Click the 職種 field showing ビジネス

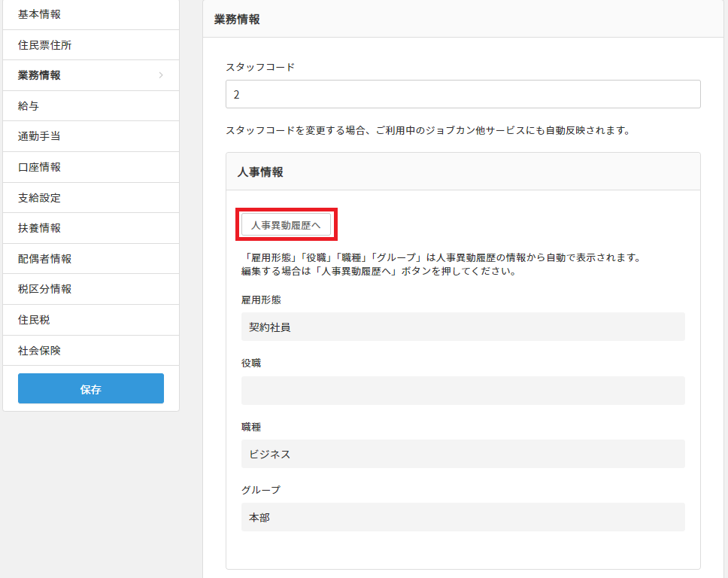click(463, 454)
